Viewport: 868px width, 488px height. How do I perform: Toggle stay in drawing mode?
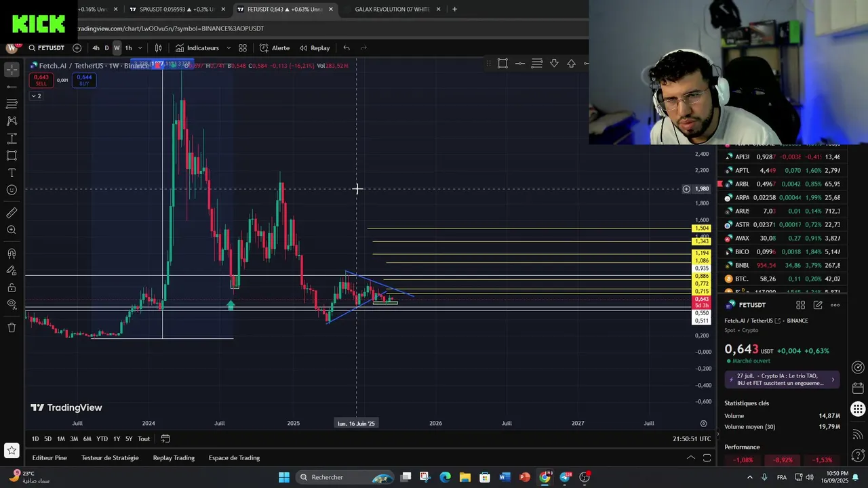[x=12, y=270]
